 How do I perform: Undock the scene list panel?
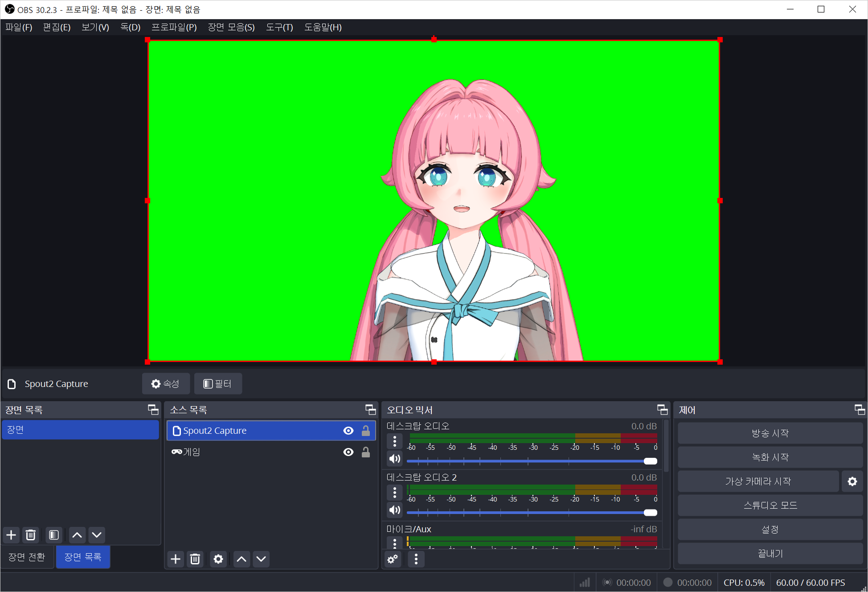click(153, 410)
